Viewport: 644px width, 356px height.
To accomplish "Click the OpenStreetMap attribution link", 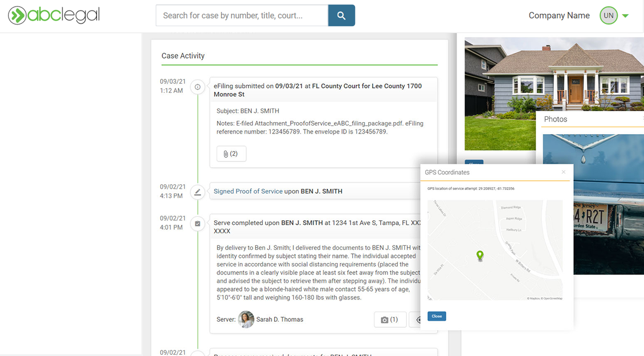I will 552,298.
